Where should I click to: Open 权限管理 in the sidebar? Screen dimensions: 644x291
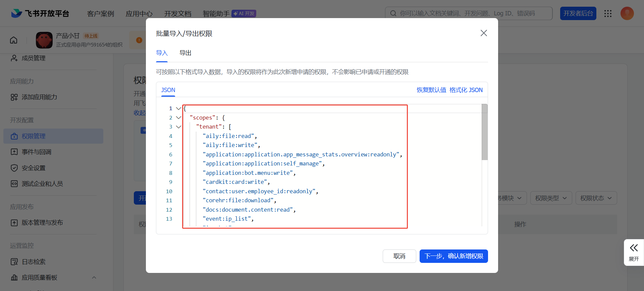(53, 136)
